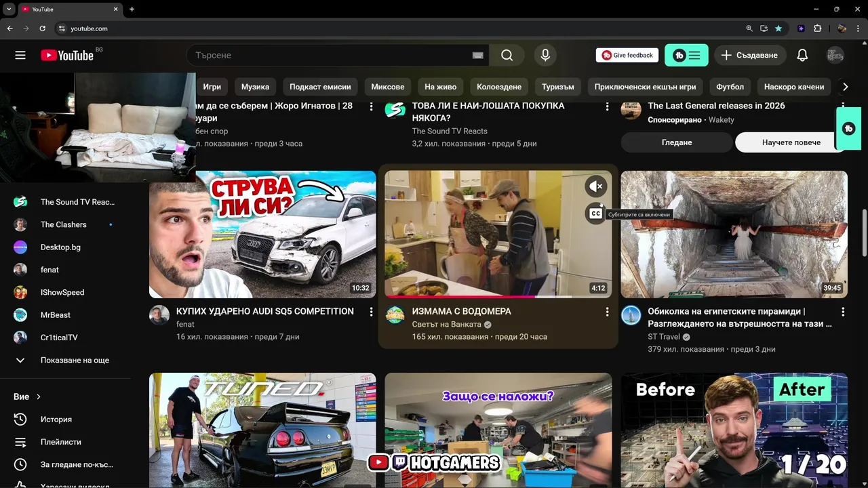This screenshot has height=488, width=868.
Task: Open the on-screen keyboard icon in search box
Action: click(478, 55)
